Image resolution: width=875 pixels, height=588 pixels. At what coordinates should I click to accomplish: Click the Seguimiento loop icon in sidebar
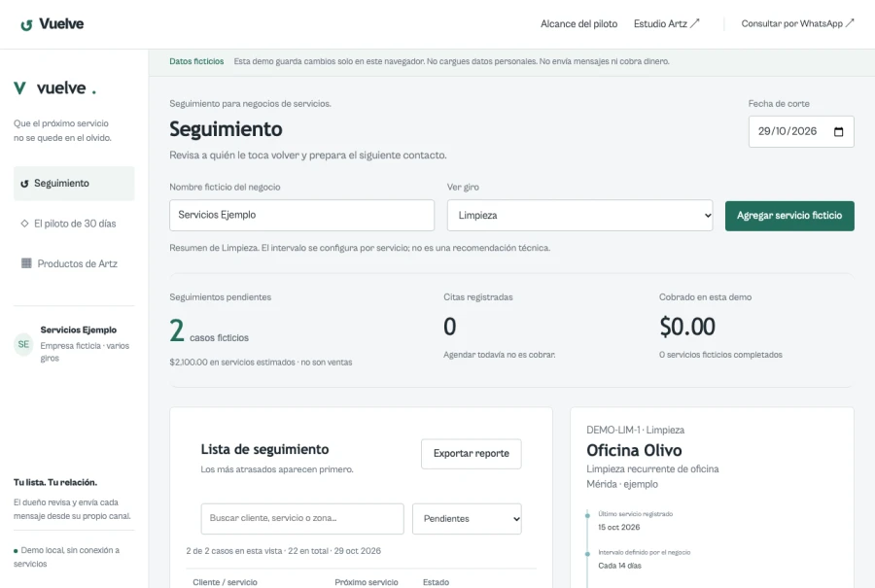pos(24,184)
